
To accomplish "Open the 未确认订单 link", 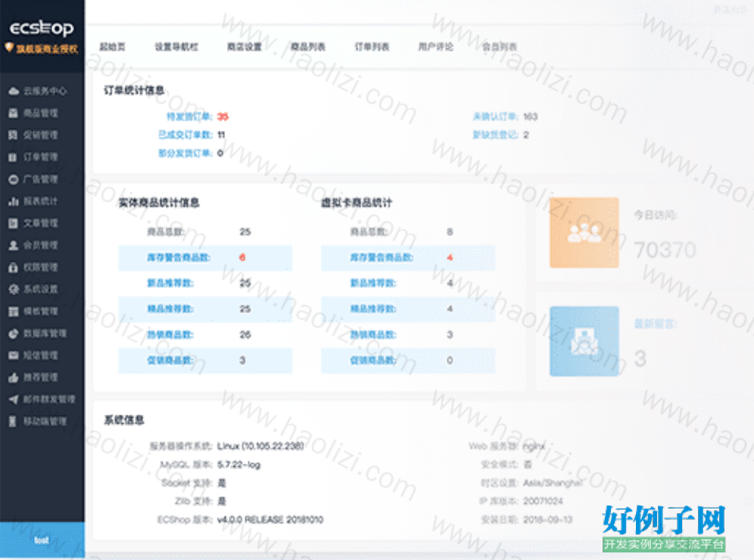I will pos(495,117).
